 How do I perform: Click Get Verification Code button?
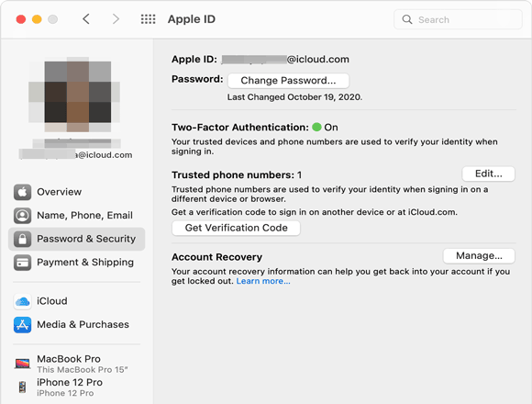pos(236,228)
